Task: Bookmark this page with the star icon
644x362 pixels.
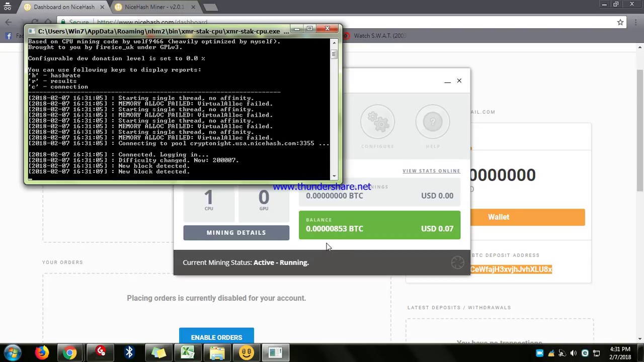Action: click(620, 22)
